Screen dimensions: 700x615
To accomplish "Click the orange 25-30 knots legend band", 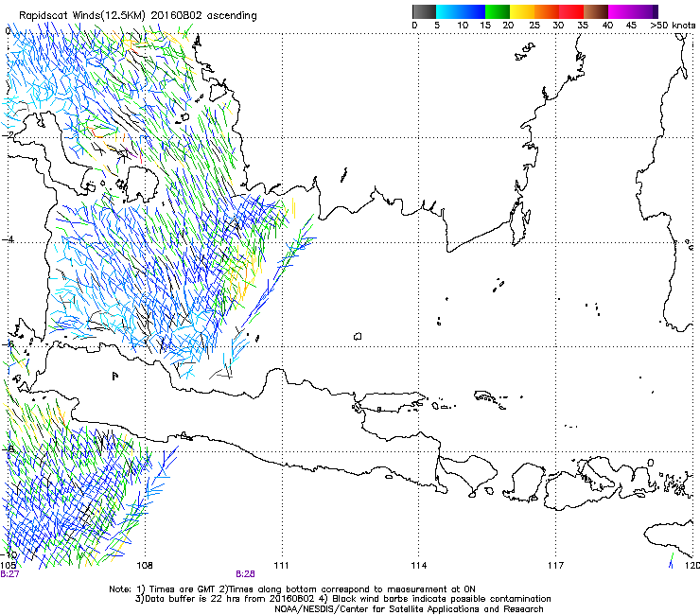I will [x=547, y=11].
